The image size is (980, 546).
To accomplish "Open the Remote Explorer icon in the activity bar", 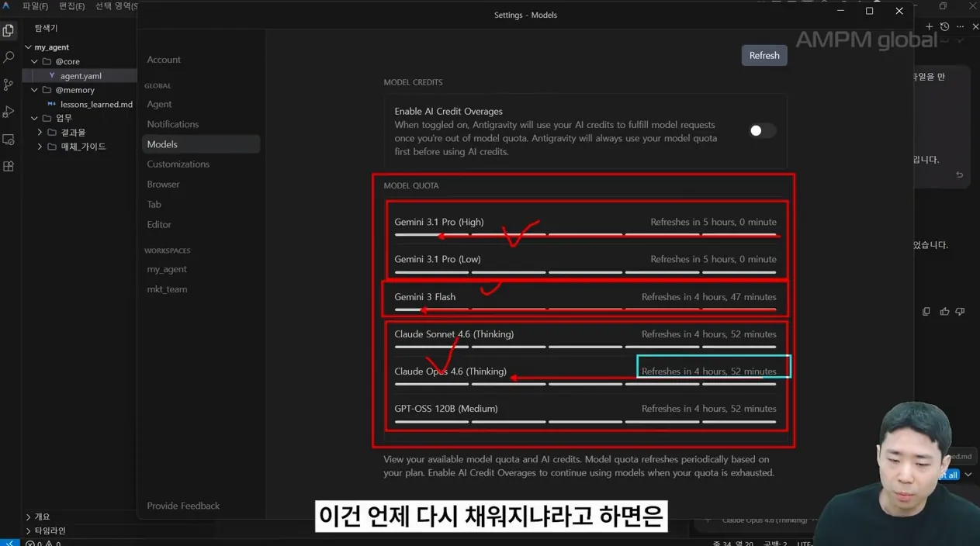I will 9,140.
